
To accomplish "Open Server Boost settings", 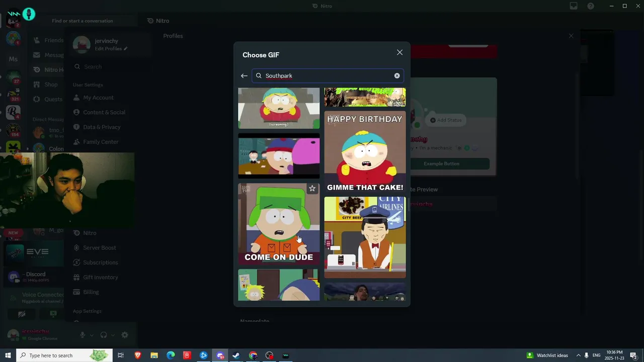I will pyautogui.click(x=99, y=248).
